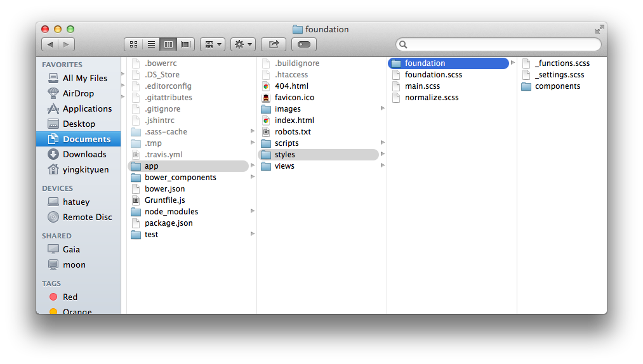
Task: Open the Gruntfile.js file
Action: [164, 200]
